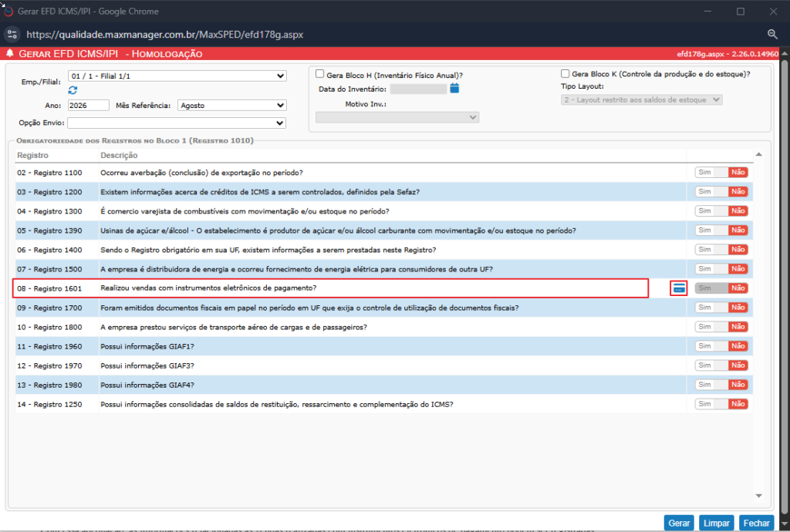Click version text efd178g.aspx - 2.26.0.14960
The width and height of the screenshot is (790, 532).
pyautogui.click(x=728, y=54)
